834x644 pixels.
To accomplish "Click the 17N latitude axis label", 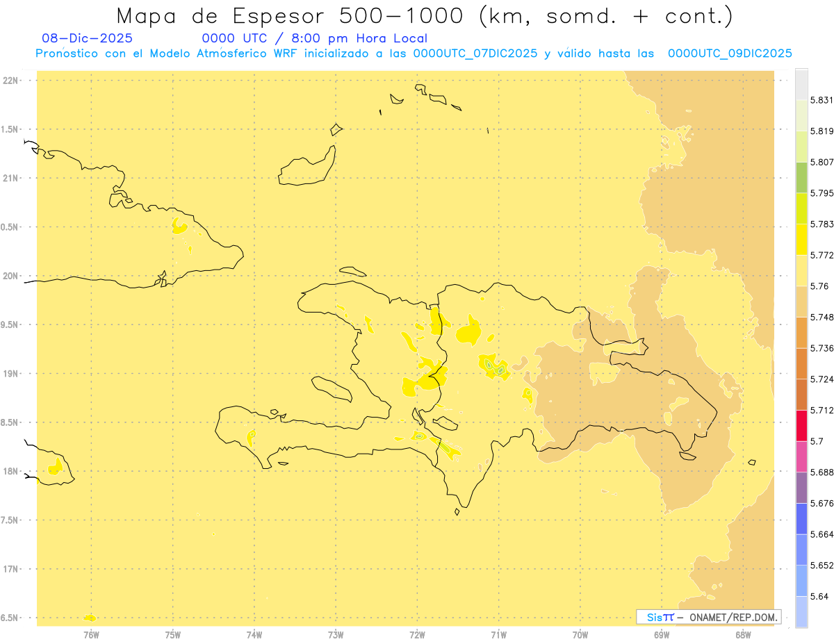I will tap(10, 569).
